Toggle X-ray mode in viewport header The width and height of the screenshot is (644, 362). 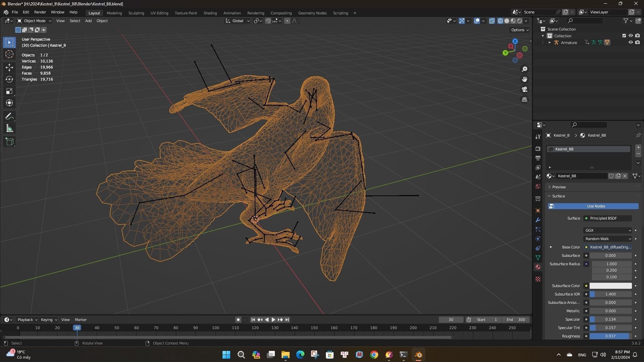click(x=492, y=21)
